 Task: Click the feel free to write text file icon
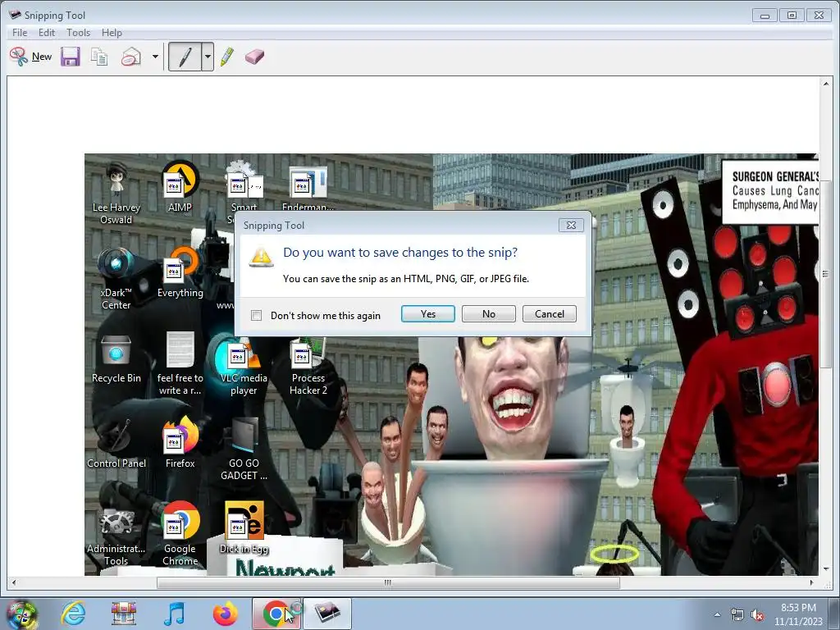tap(180, 364)
